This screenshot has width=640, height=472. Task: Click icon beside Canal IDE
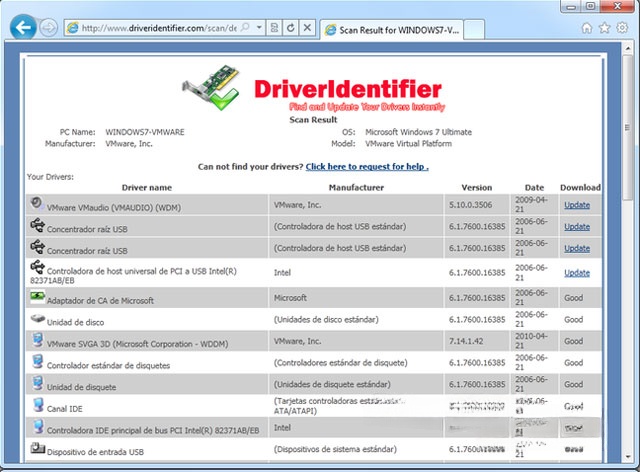pyautogui.click(x=38, y=405)
